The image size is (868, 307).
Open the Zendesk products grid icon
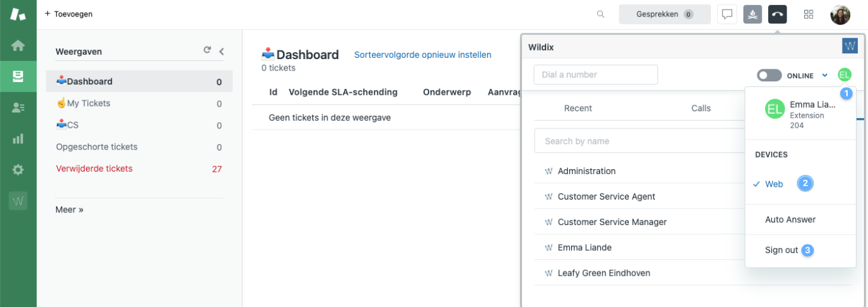coord(809,14)
